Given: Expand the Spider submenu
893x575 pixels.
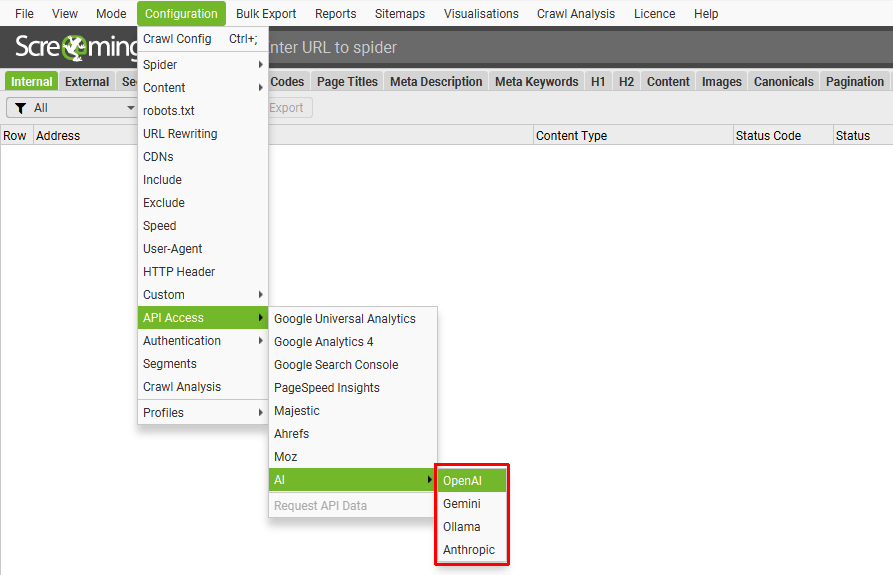Looking at the screenshot, I should (203, 64).
